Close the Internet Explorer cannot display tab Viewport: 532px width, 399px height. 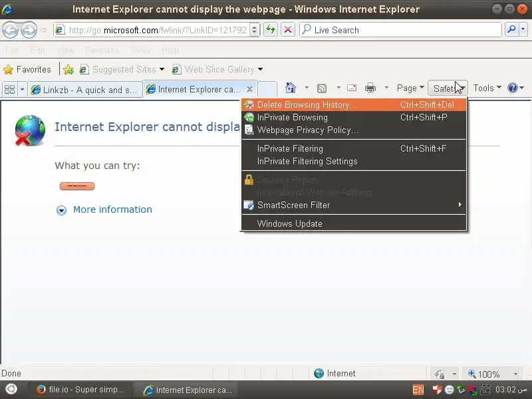(x=249, y=89)
